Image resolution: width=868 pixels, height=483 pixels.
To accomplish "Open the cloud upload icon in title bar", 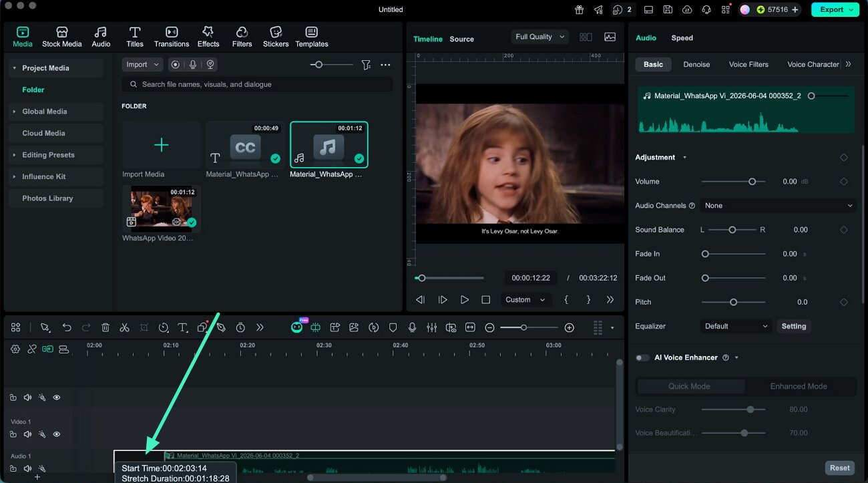I will pyautogui.click(x=686, y=9).
